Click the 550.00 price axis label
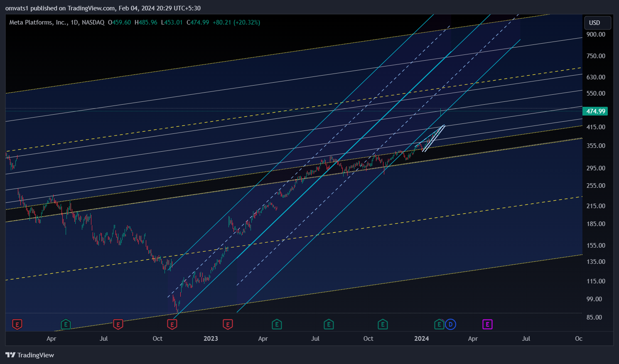 (596, 93)
